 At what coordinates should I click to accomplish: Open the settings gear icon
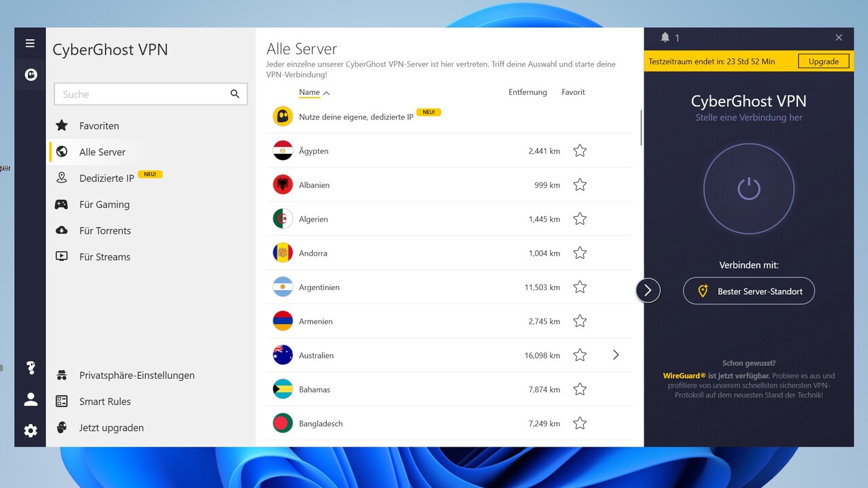(31, 430)
